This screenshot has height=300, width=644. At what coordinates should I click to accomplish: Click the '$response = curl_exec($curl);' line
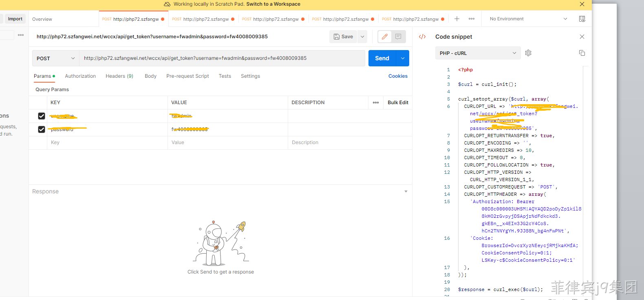(x=501, y=289)
